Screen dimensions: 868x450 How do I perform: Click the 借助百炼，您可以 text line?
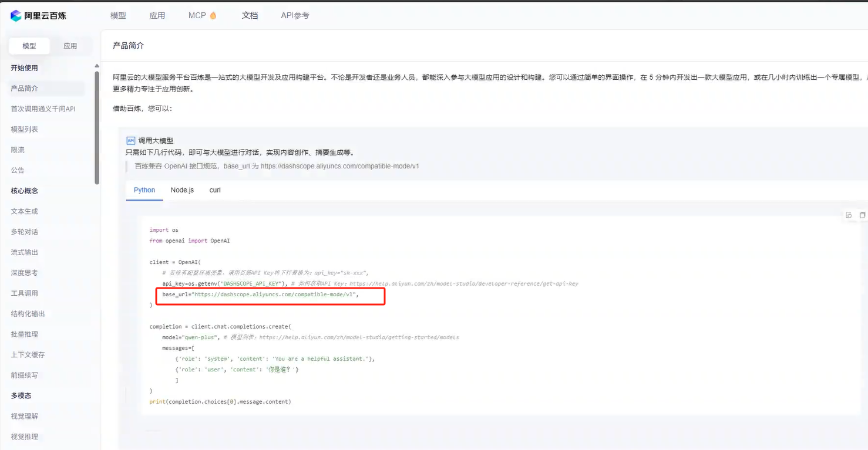coord(143,109)
